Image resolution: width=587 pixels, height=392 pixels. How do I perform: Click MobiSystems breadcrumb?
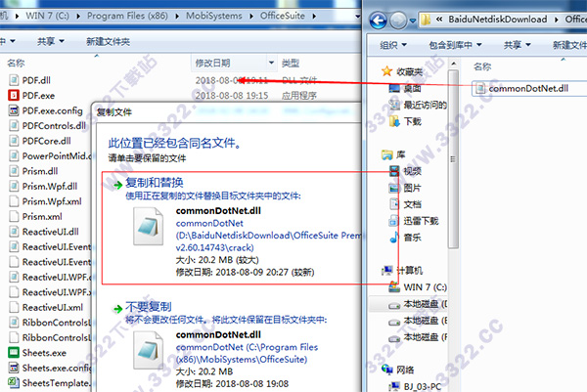[213, 16]
